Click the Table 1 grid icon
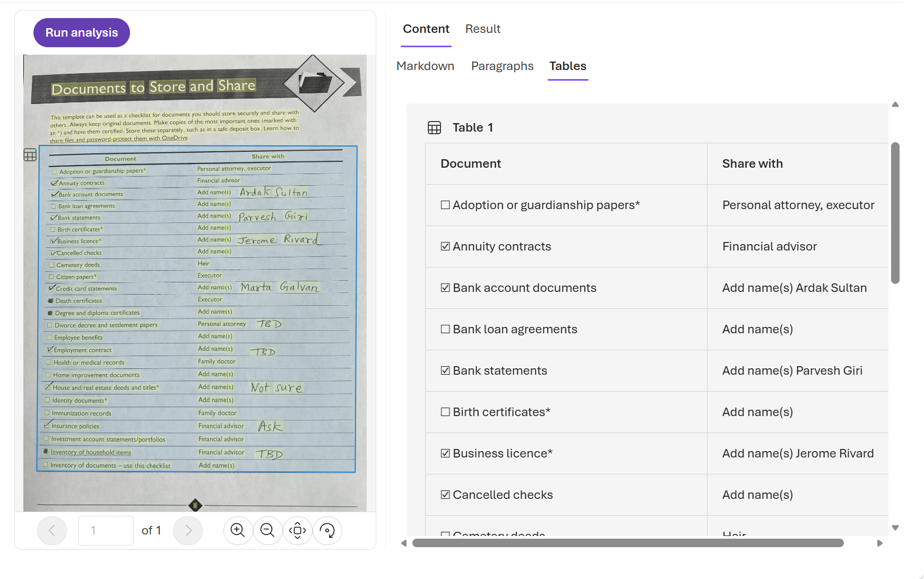This screenshot has height=579, width=924. pos(434,128)
